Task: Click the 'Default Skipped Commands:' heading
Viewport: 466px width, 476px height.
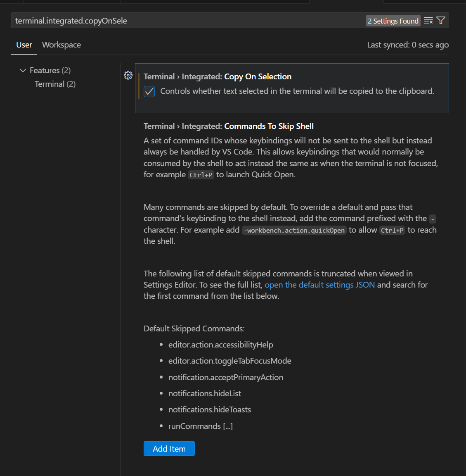Action: pos(194,329)
